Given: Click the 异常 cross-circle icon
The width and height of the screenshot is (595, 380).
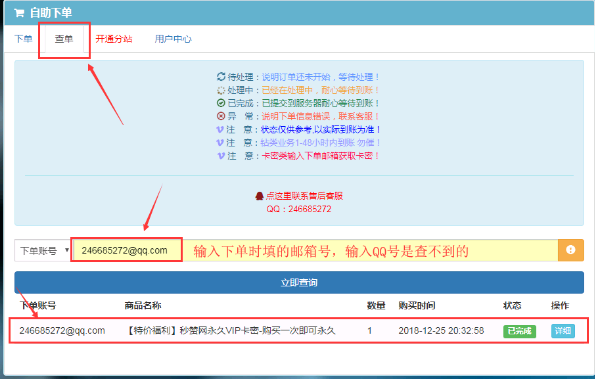Looking at the screenshot, I should [221, 116].
